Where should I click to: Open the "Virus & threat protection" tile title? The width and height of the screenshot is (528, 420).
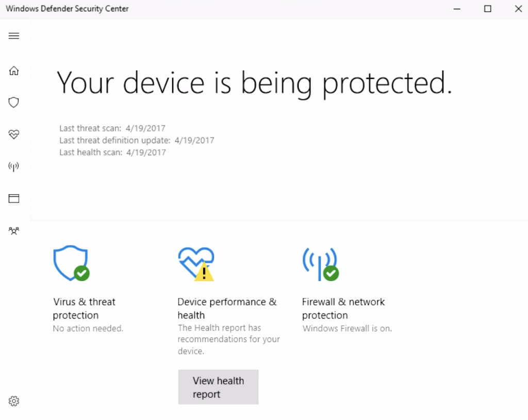[x=84, y=308]
